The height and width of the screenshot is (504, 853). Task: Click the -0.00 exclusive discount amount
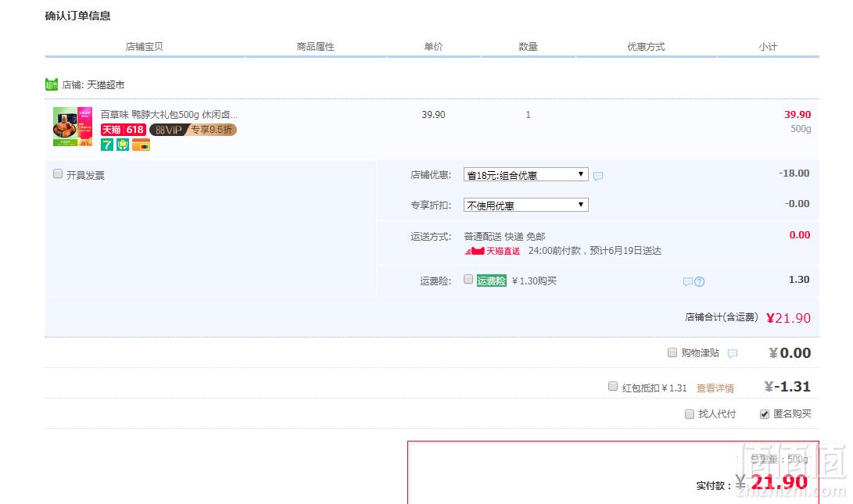(797, 204)
